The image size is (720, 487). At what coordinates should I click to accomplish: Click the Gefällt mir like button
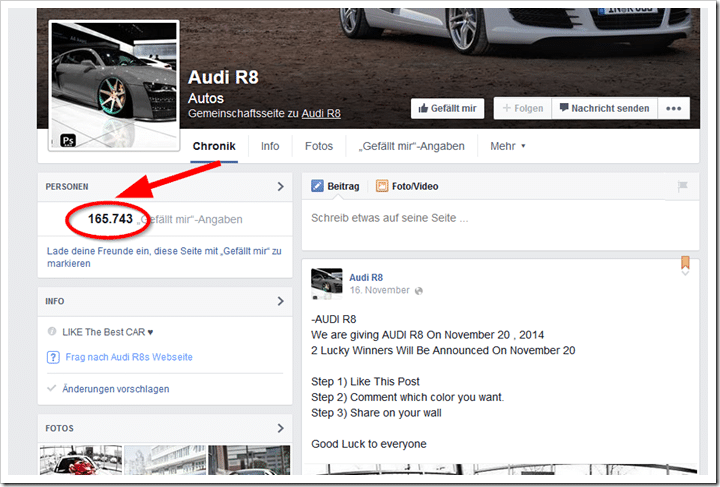pyautogui.click(x=447, y=108)
